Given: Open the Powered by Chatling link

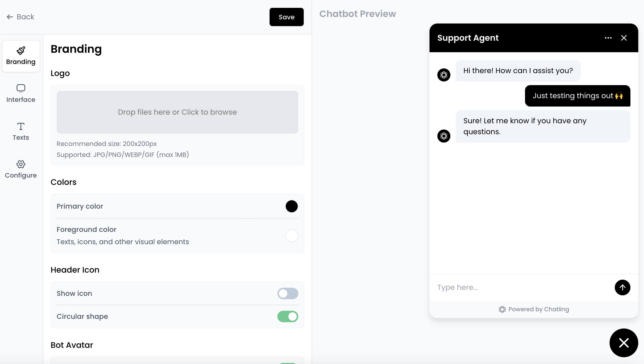Looking at the screenshot, I should [x=539, y=309].
